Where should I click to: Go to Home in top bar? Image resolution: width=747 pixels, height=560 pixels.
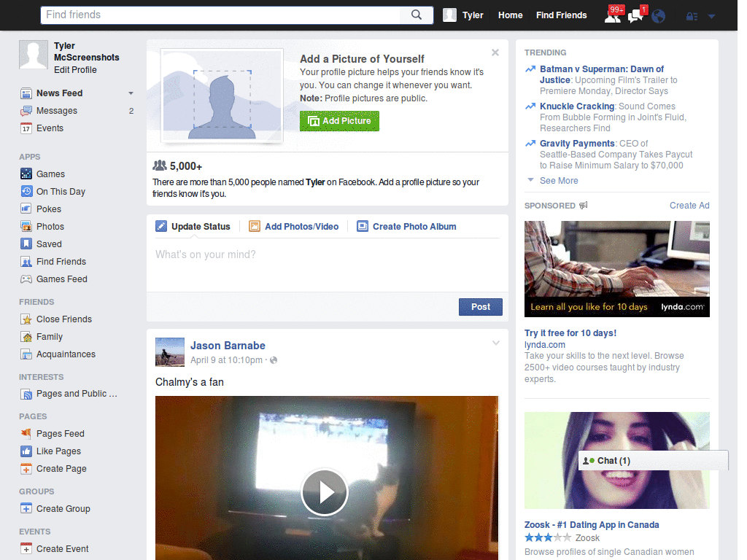tap(510, 15)
